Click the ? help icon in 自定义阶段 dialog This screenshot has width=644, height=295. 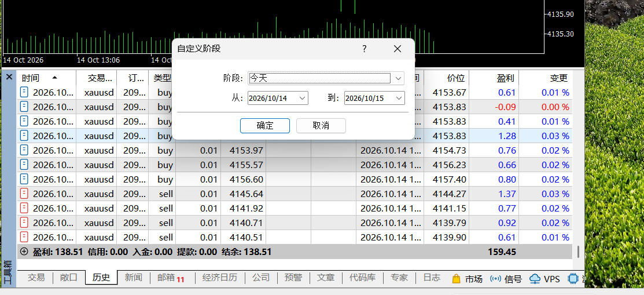[364, 49]
